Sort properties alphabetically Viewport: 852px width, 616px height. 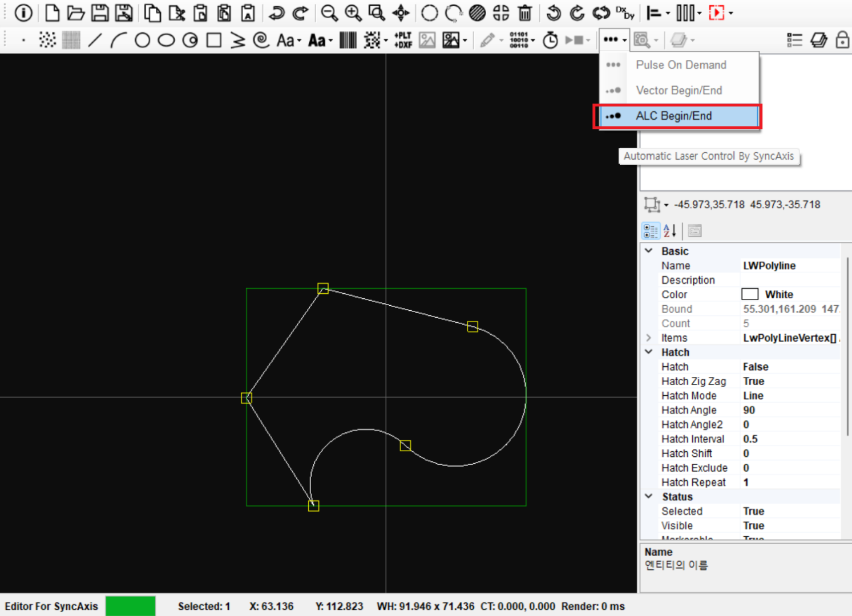(x=670, y=231)
